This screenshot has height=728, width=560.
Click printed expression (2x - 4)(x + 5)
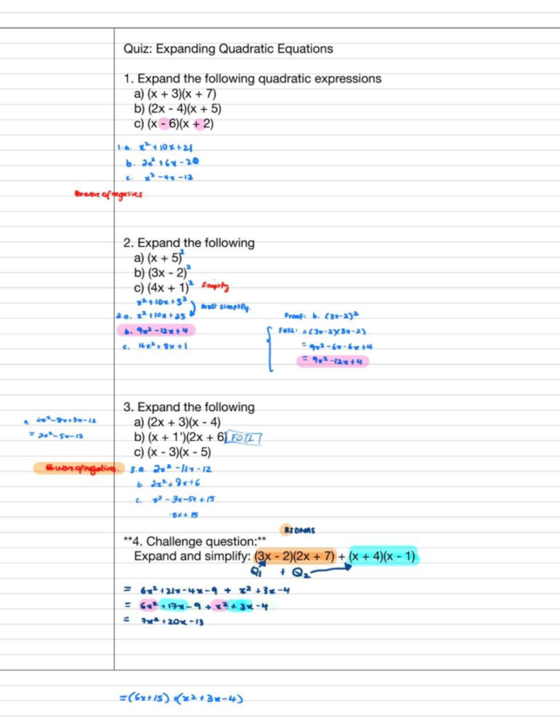[x=184, y=109]
